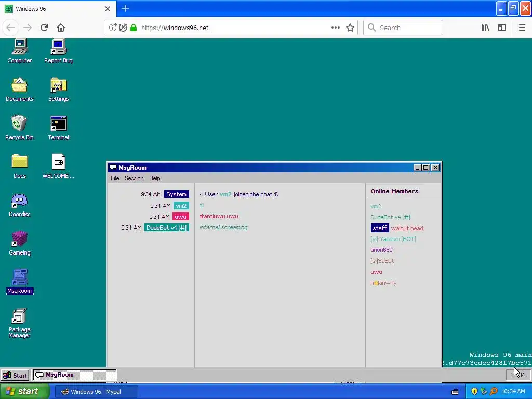Click the green padlock security icon
Viewport: 532px width, 399px height.
click(134, 28)
